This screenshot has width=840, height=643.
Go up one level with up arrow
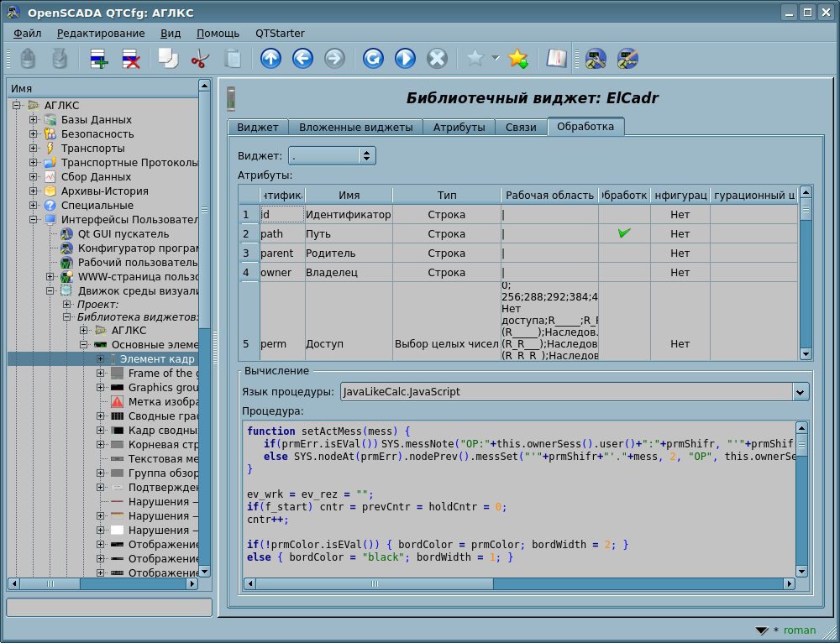(x=270, y=59)
